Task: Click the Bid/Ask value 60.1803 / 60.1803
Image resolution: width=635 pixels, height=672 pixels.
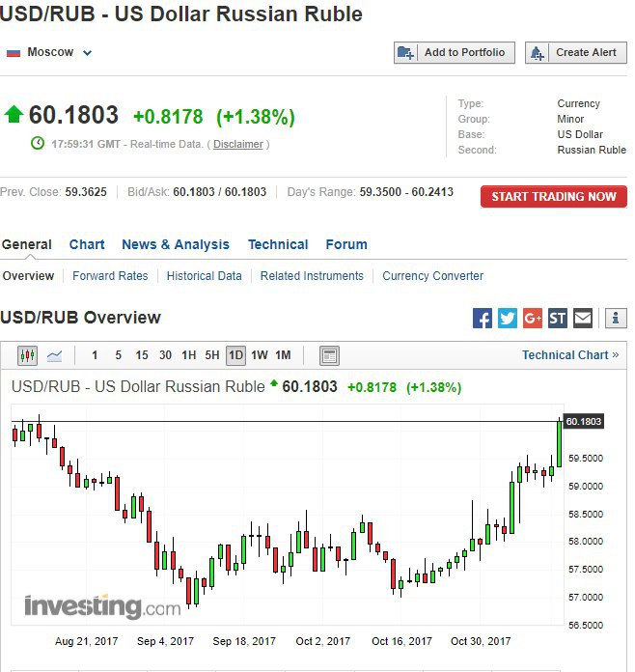Action: (219, 191)
